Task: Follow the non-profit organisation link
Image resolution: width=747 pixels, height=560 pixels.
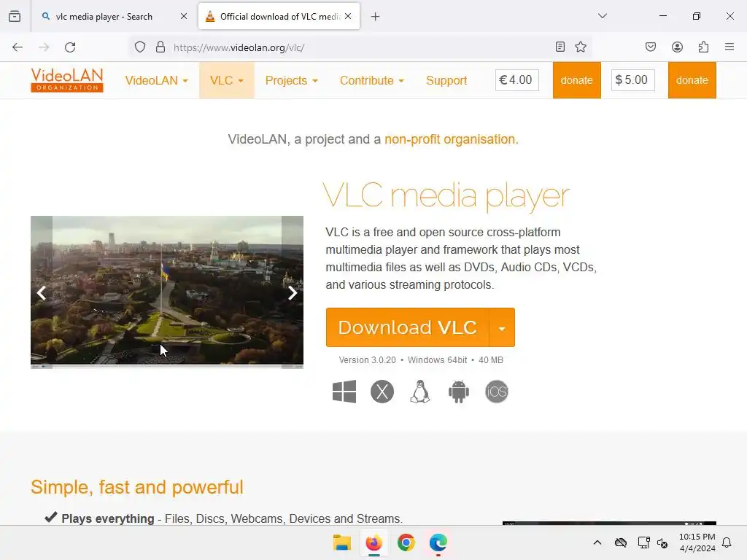Action: pyautogui.click(x=449, y=139)
